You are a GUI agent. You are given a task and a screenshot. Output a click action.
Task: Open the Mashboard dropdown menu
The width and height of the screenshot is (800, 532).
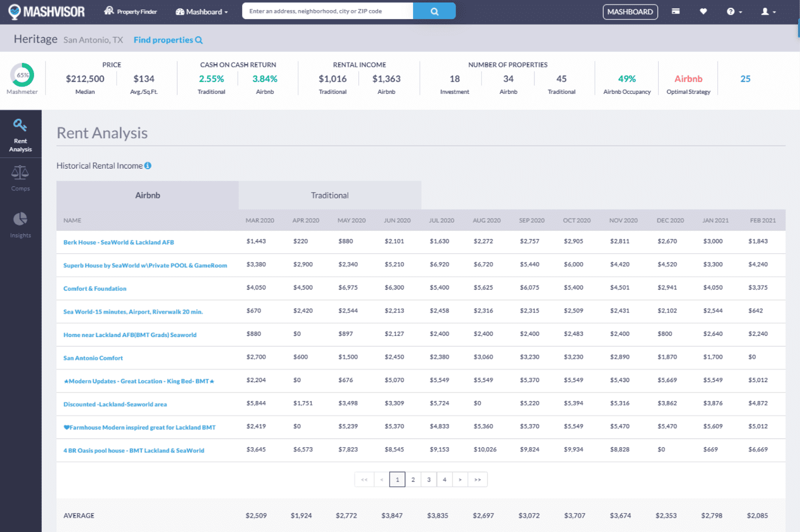201,11
